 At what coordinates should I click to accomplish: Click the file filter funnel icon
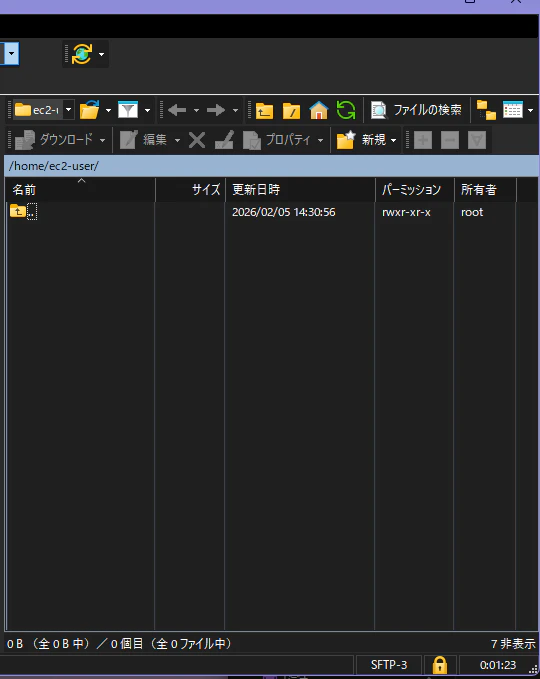pyautogui.click(x=128, y=110)
